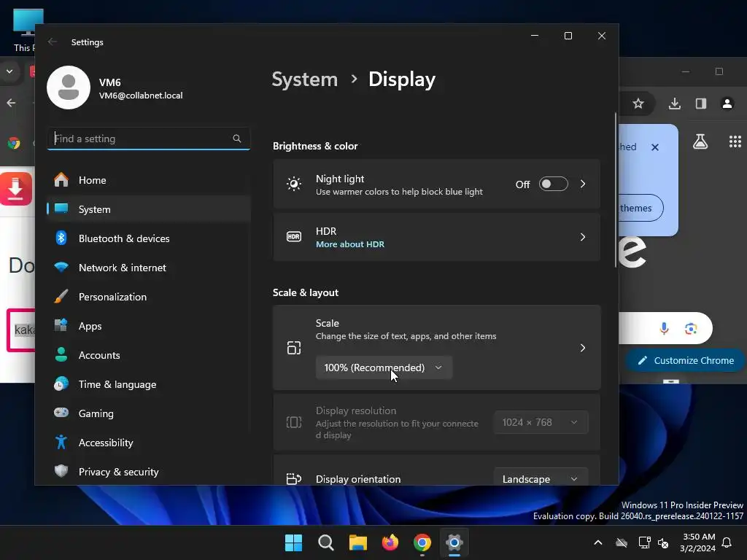Click Google Lens search icon
This screenshot has width=747, height=560.
691,328
